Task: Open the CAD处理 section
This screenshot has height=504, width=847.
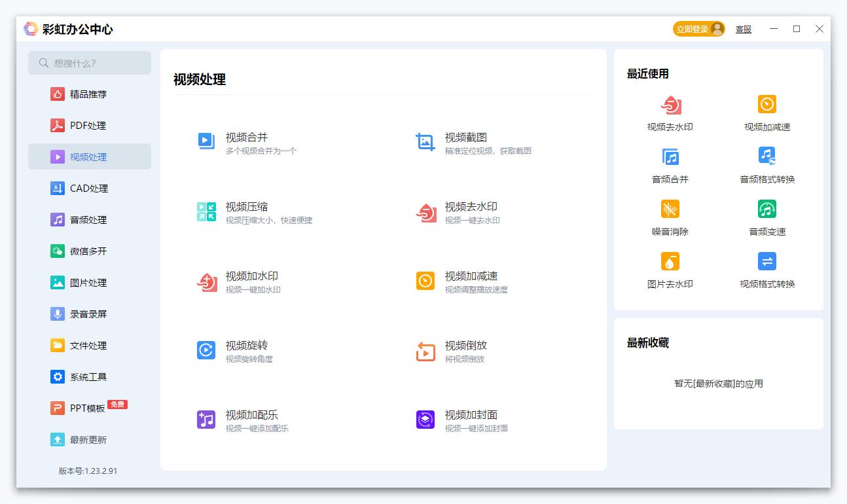Action: 89,188
